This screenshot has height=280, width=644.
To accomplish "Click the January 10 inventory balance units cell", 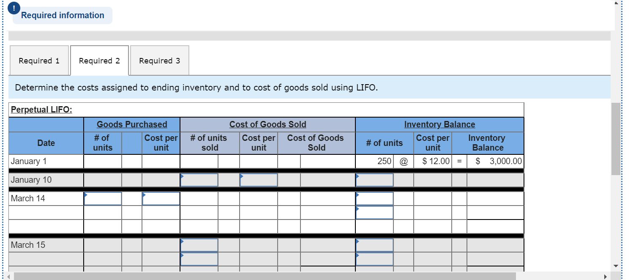I will coord(374,180).
